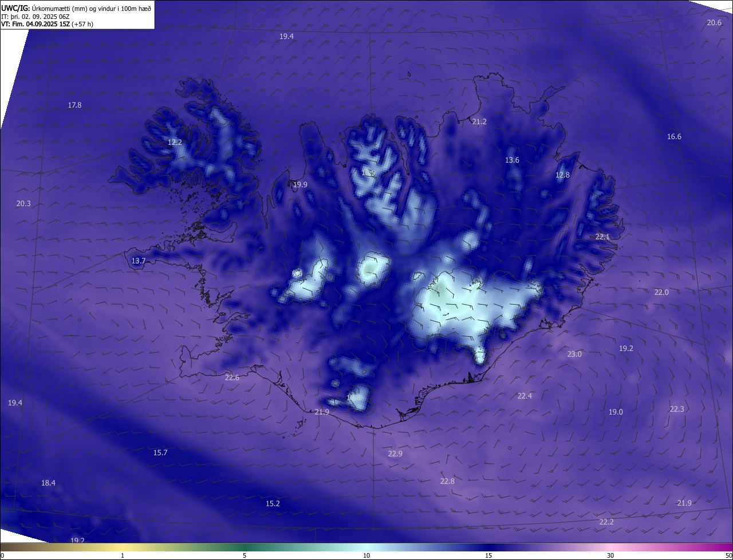
Task: Click the 12.8 value label on the map
Action: 563,175
